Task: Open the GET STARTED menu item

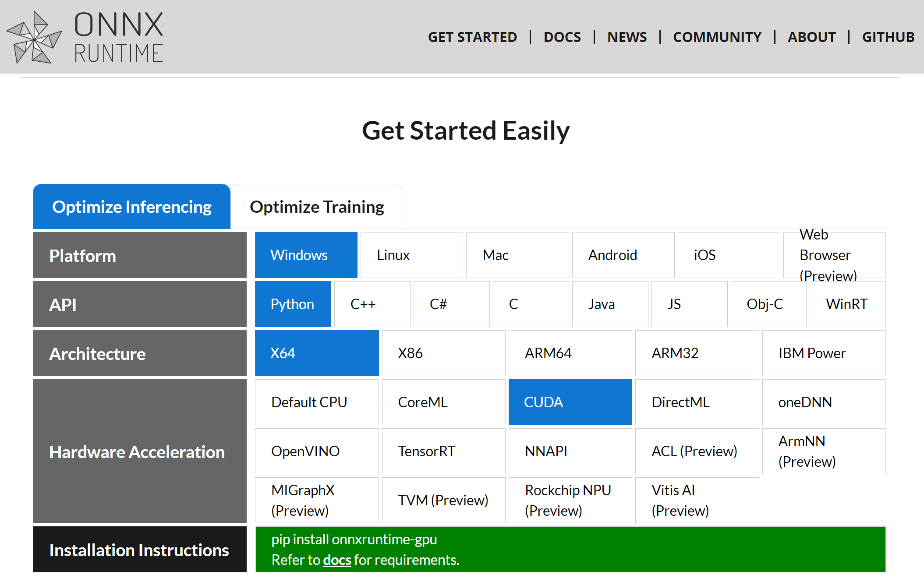Action: tap(472, 37)
